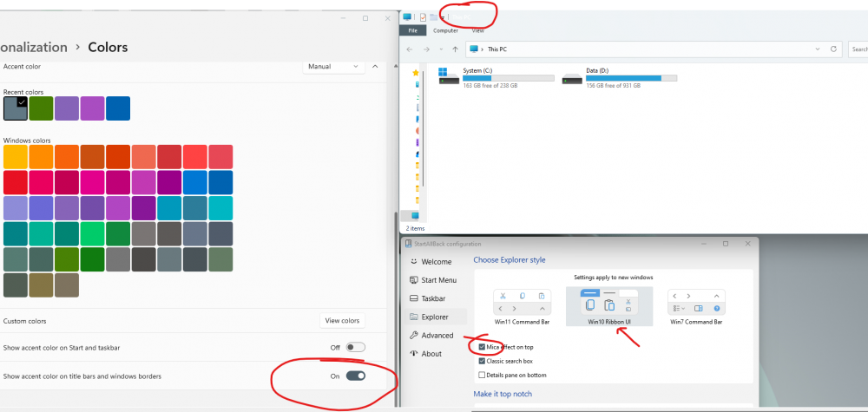Toggle off accent color on title bars
Screen dimensions: 868x412
point(355,376)
